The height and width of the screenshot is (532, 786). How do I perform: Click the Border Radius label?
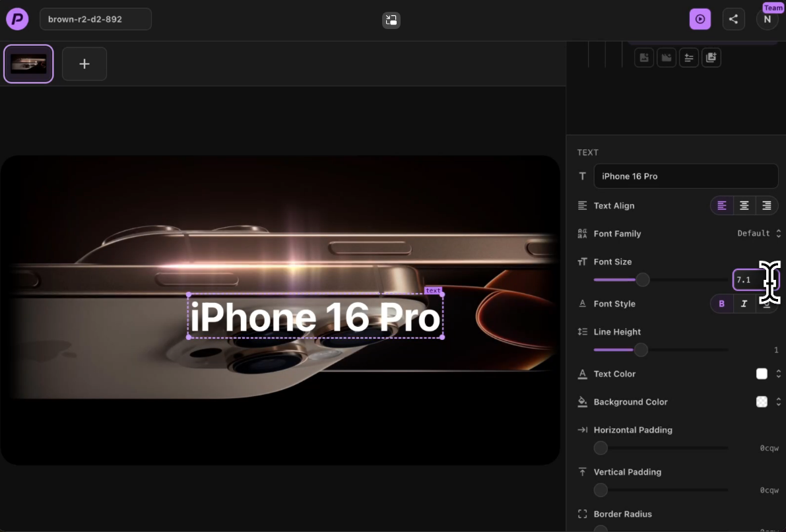(x=622, y=514)
